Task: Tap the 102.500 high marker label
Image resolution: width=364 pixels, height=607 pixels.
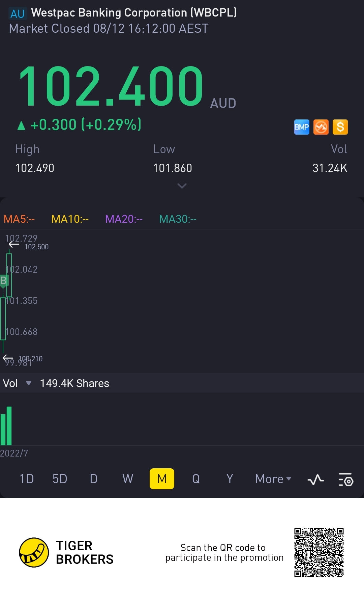Action: (x=36, y=247)
